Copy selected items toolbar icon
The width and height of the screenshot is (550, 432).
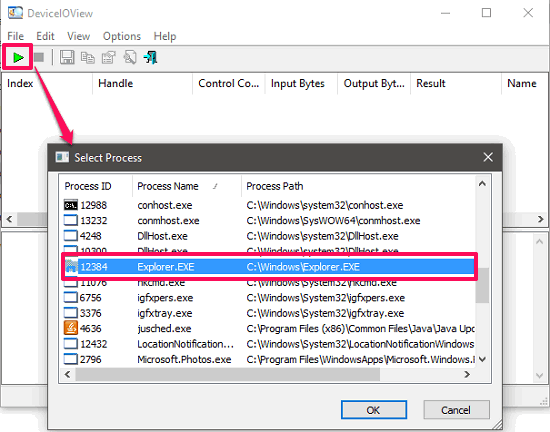click(x=88, y=58)
